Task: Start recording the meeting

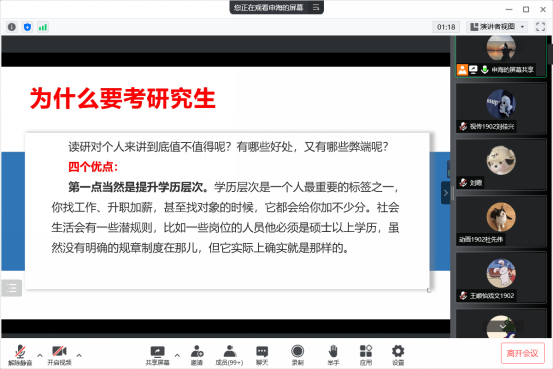Action: click(297, 355)
